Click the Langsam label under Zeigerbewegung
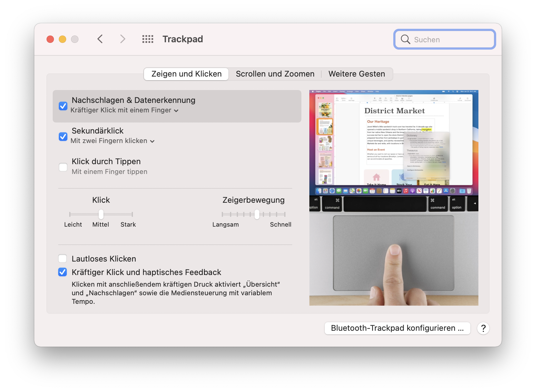 tap(225, 224)
